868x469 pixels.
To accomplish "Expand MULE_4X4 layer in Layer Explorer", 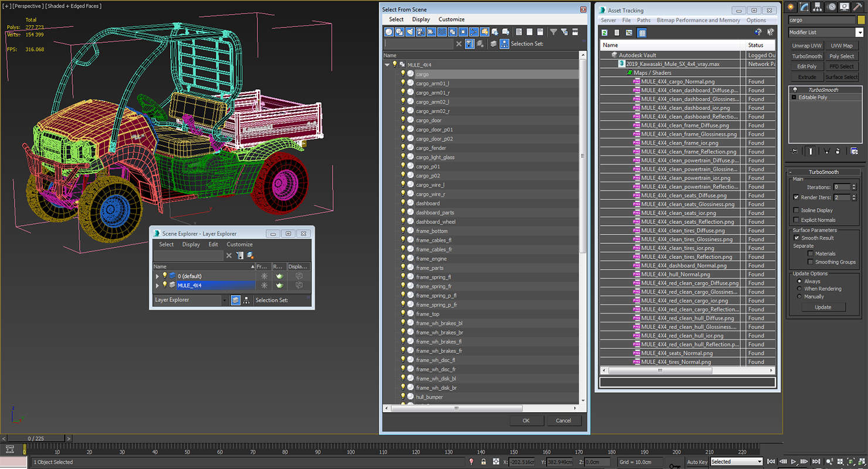I will [157, 286].
